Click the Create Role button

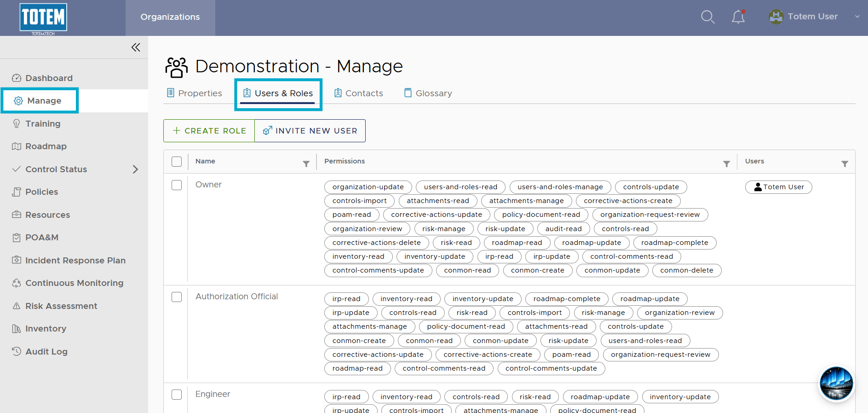pyautogui.click(x=209, y=131)
